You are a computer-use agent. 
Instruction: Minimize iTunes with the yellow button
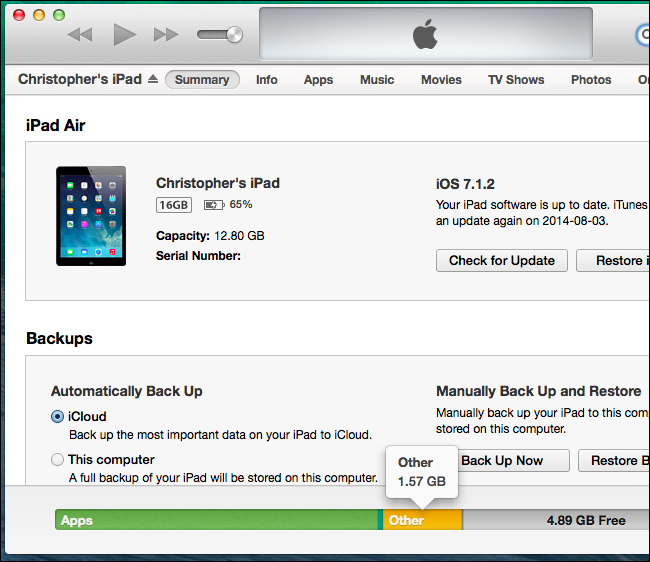click(39, 15)
